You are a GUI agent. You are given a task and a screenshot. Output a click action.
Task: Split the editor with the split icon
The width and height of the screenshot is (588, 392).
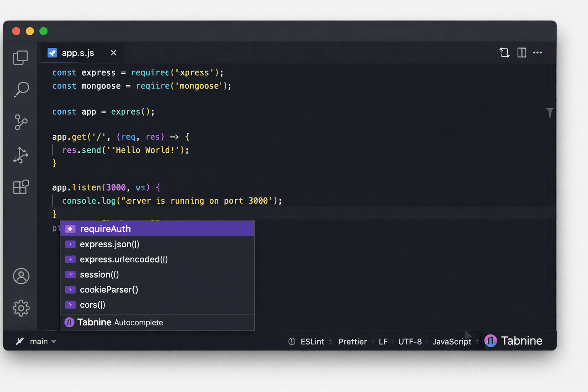pos(522,52)
